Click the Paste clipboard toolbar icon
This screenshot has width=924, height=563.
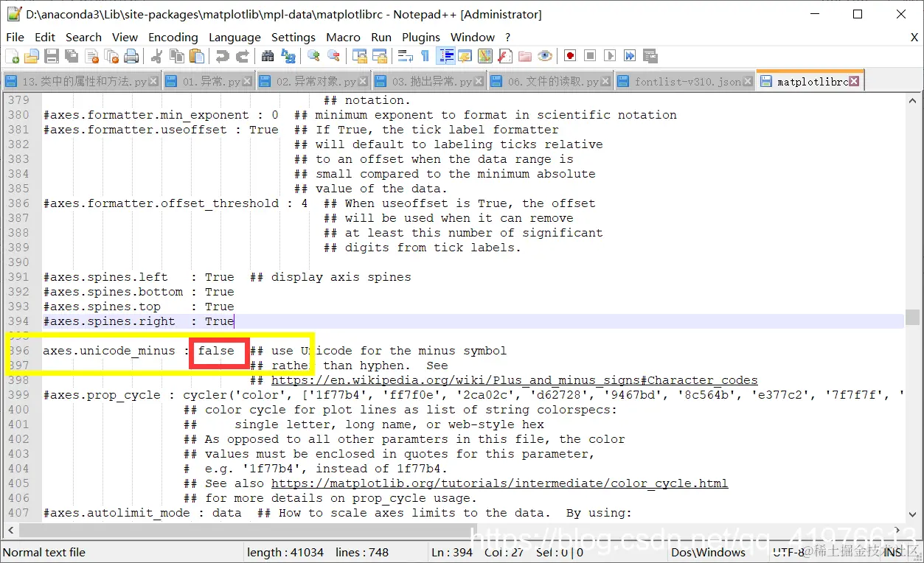click(x=197, y=56)
